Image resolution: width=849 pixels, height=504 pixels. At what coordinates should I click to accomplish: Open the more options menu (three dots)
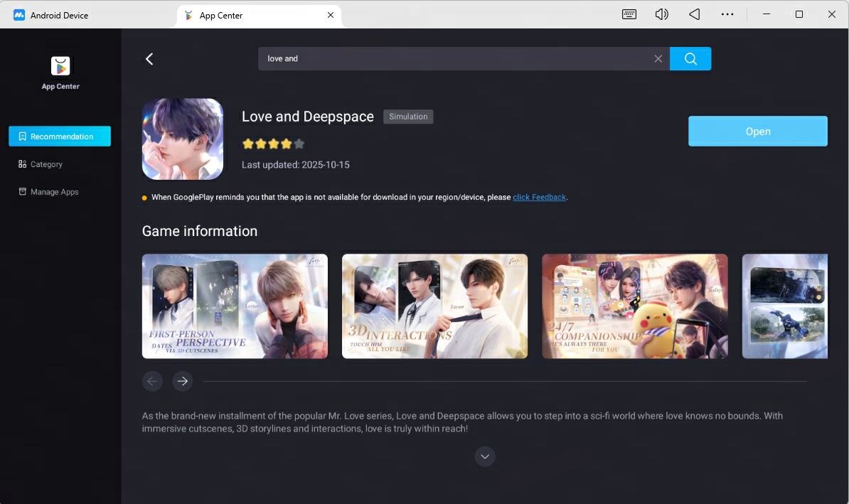tap(727, 14)
